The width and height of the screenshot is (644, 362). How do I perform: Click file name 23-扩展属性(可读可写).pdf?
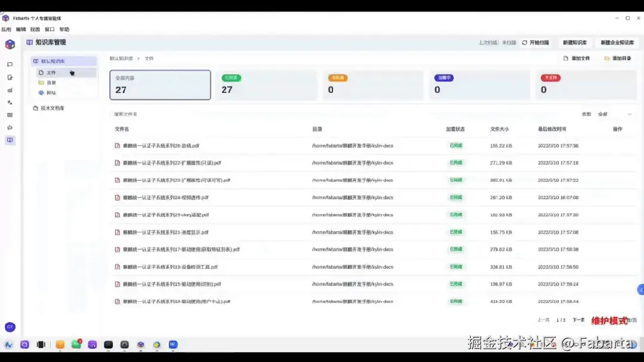[177, 180]
